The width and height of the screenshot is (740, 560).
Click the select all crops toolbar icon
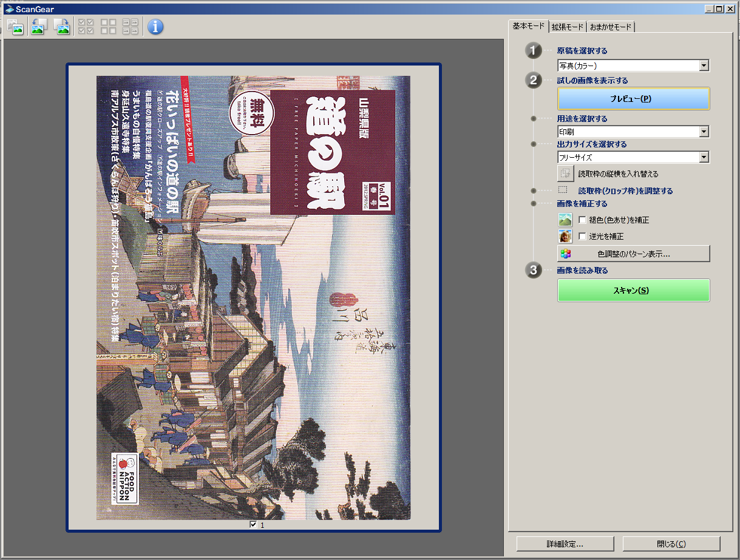pyautogui.click(x=130, y=27)
